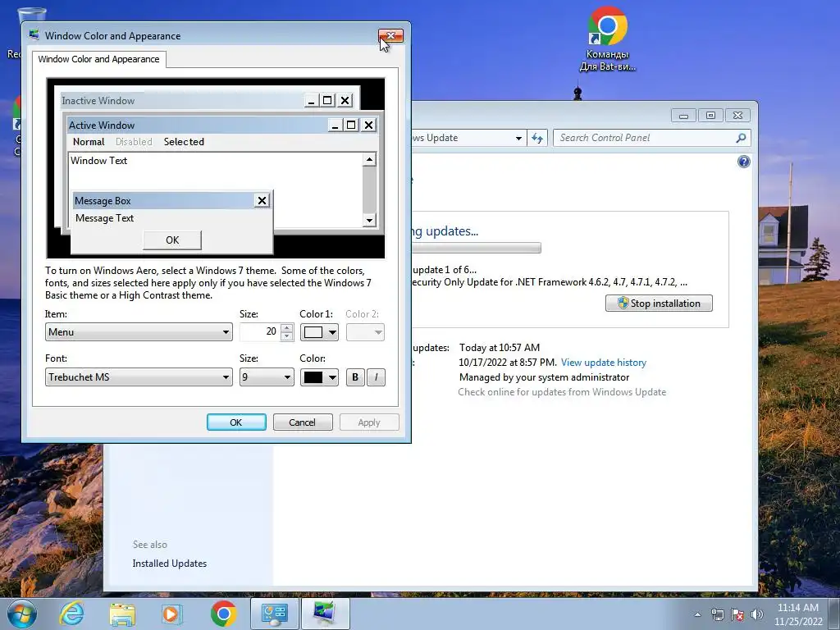The width and height of the screenshot is (840, 630).
Task: Open Windows Update help icon
Action: point(743,162)
